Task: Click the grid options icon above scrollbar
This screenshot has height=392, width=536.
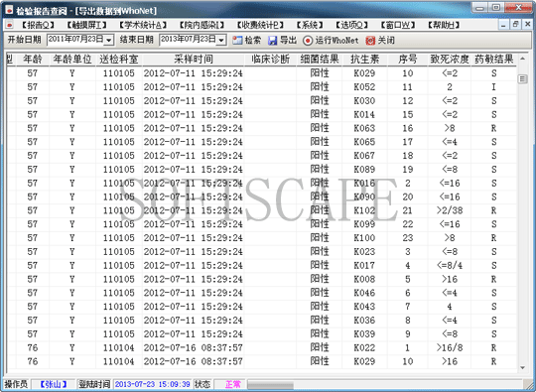Action: [x=522, y=79]
